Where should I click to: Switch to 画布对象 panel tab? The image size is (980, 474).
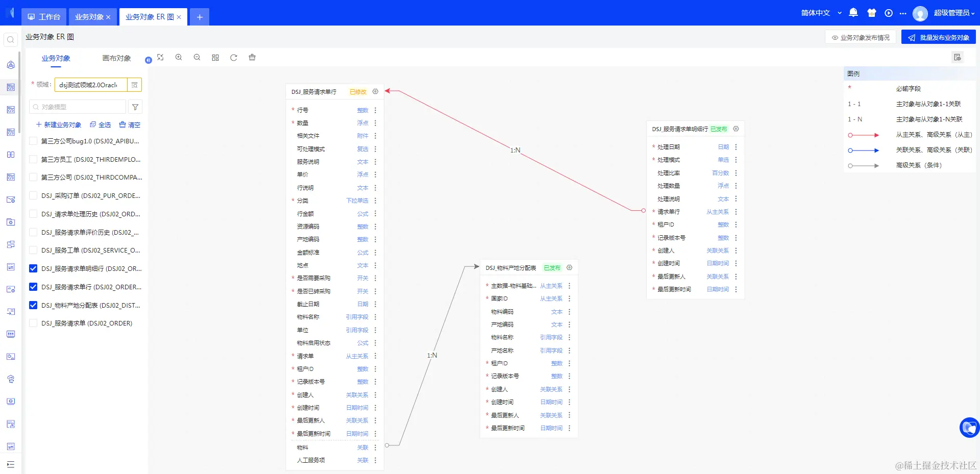116,58
